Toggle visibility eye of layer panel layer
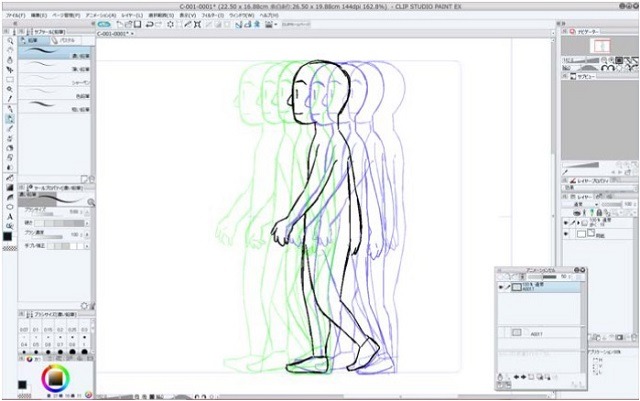 point(567,223)
